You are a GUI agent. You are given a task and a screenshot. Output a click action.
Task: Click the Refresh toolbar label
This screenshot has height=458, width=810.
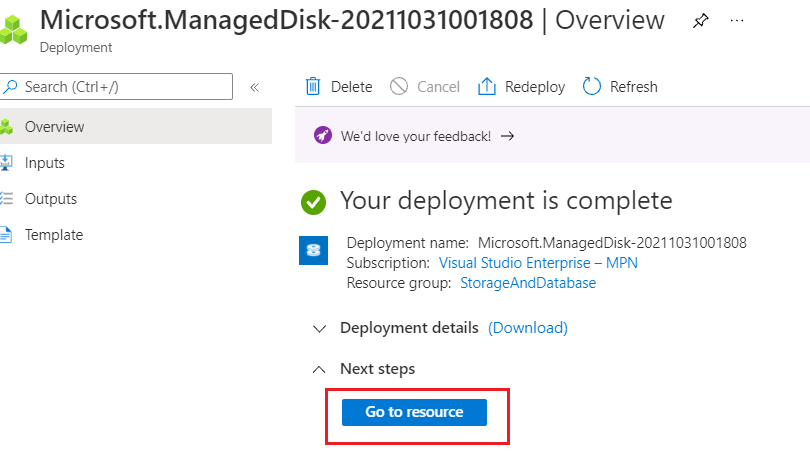point(634,87)
